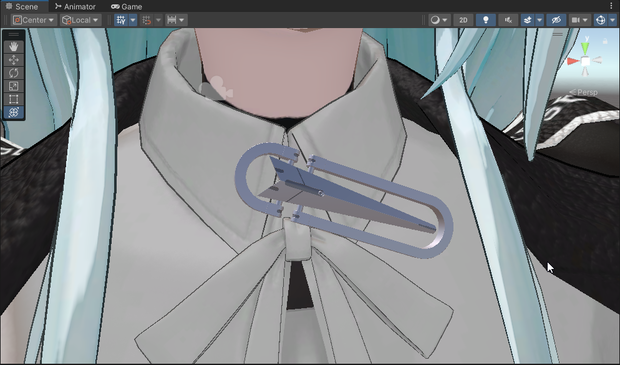The width and height of the screenshot is (620, 365).
Task: Switch to the Animator tab
Action: click(75, 6)
